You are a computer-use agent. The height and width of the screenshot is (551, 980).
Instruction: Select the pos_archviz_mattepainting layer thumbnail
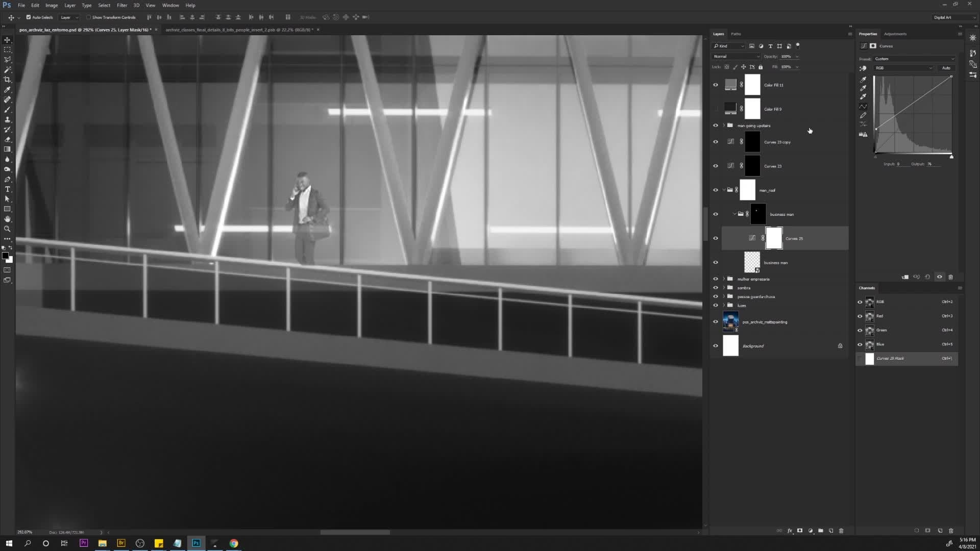coord(730,322)
